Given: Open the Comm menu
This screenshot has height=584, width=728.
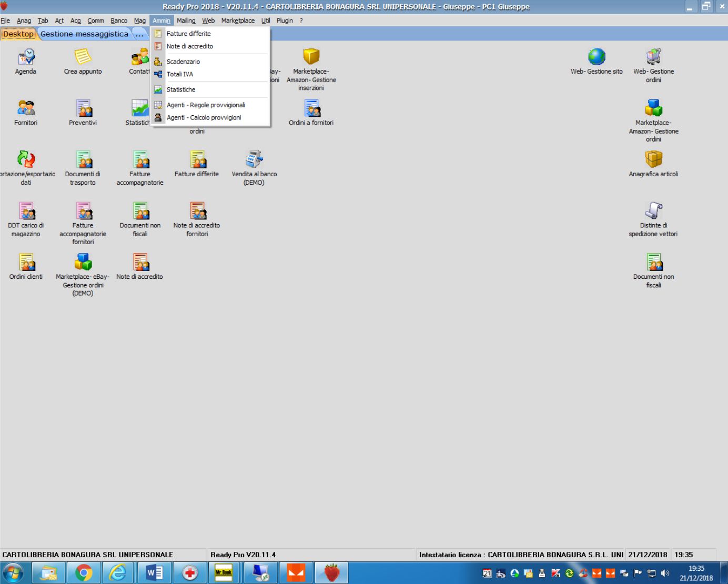Looking at the screenshot, I should click(x=96, y=21).
